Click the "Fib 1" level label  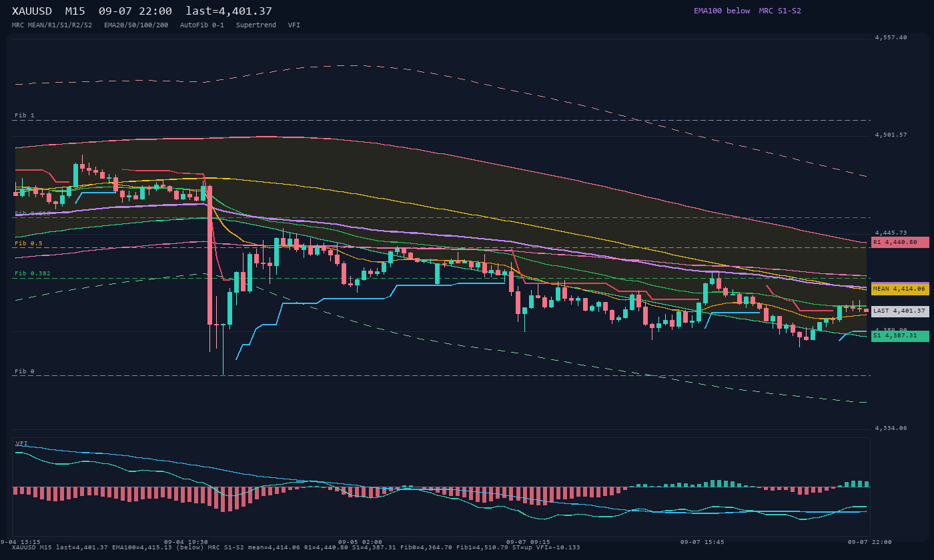[x=25, y=115]
